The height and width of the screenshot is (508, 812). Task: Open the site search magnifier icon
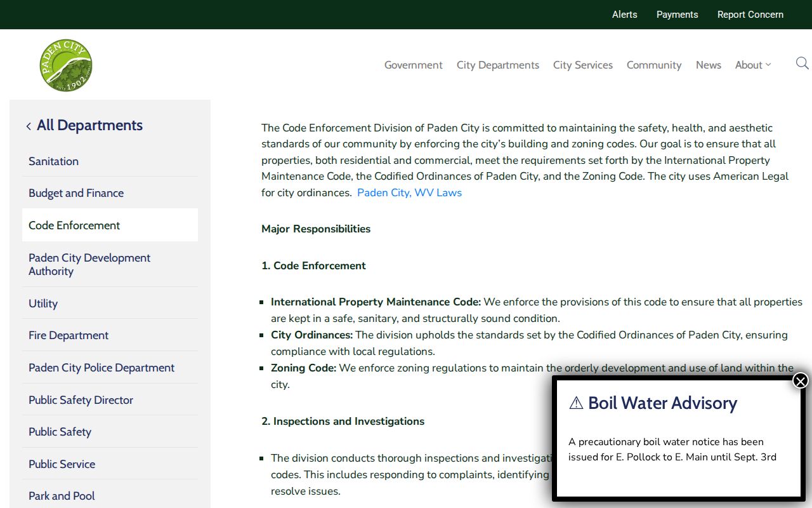pyautogui.click(x=802, y=63)
